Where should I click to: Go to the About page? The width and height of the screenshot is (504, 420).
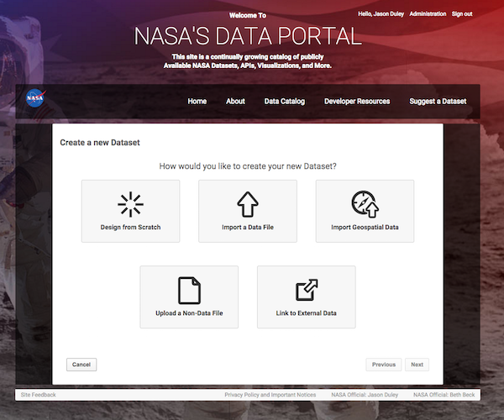pos(235,102)
